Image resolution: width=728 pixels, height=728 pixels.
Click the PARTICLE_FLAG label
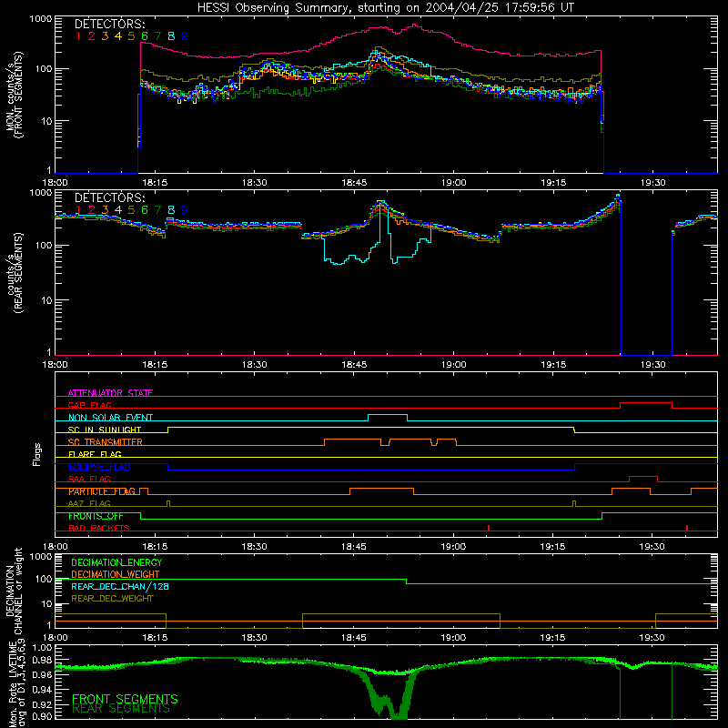coord(102,491)
